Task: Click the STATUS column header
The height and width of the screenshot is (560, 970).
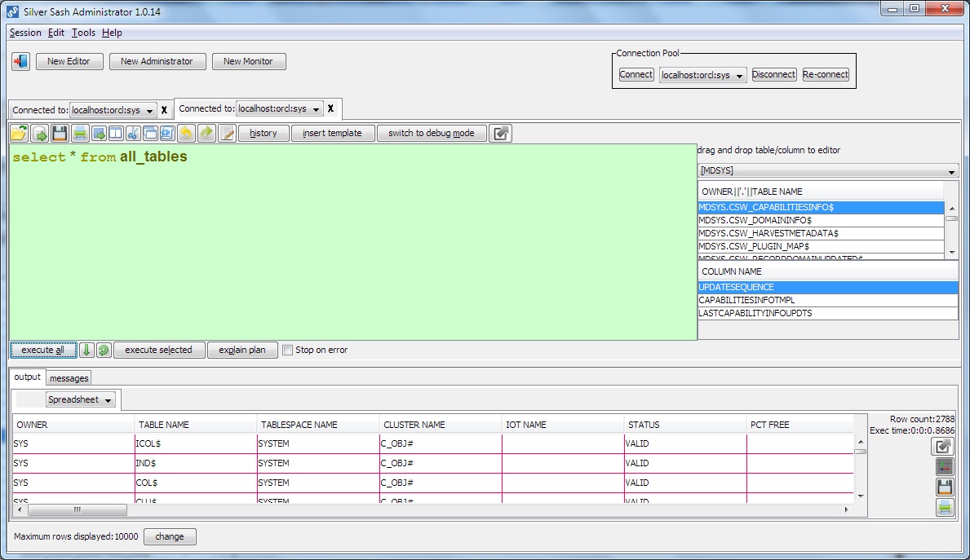Action: click(684, 425)
